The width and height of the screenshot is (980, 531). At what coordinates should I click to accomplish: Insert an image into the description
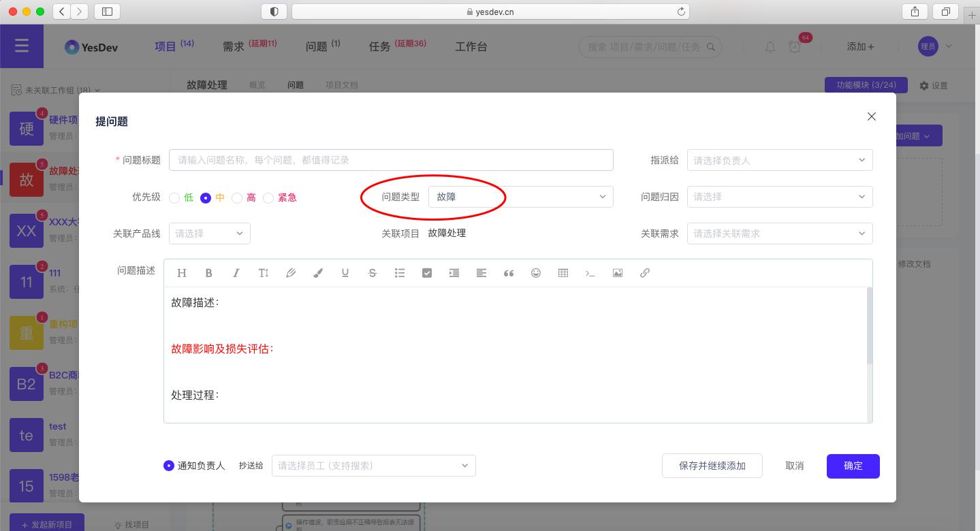point(618,272)
